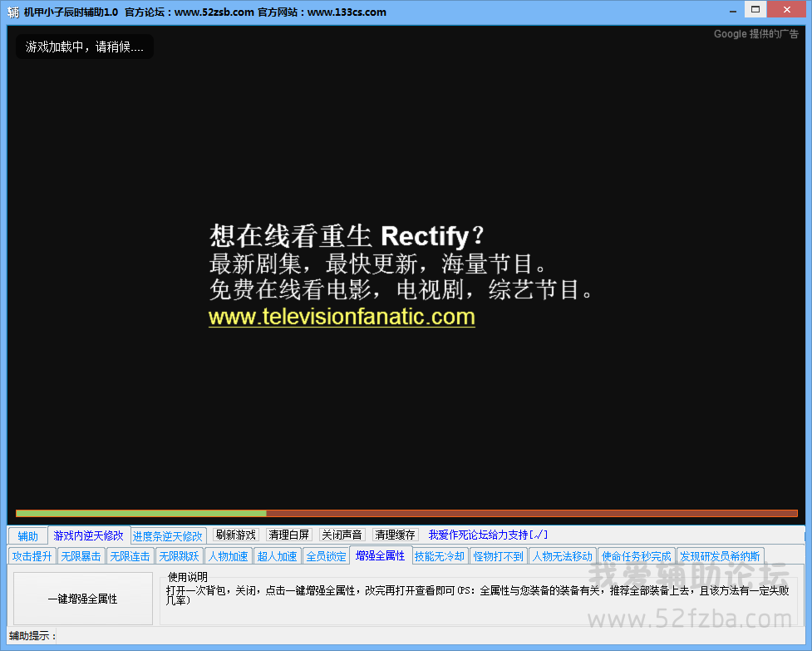The height and width of the screenshot is (651, 812).
Task: Click the application icon in title bar
Action: coord(13,12)
